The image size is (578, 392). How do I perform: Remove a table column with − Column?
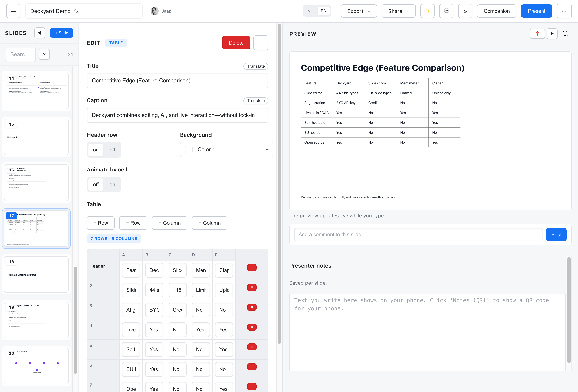(x=210, y=223)
